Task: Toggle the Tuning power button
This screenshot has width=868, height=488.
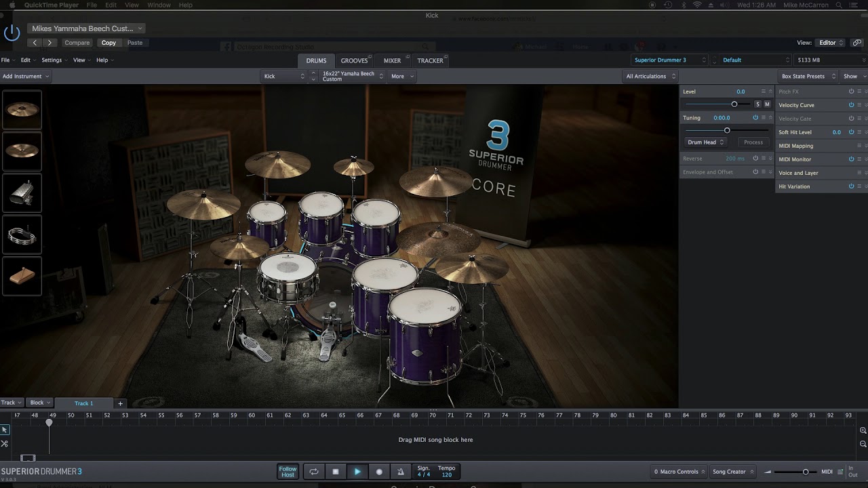Action: coord(755,118)
